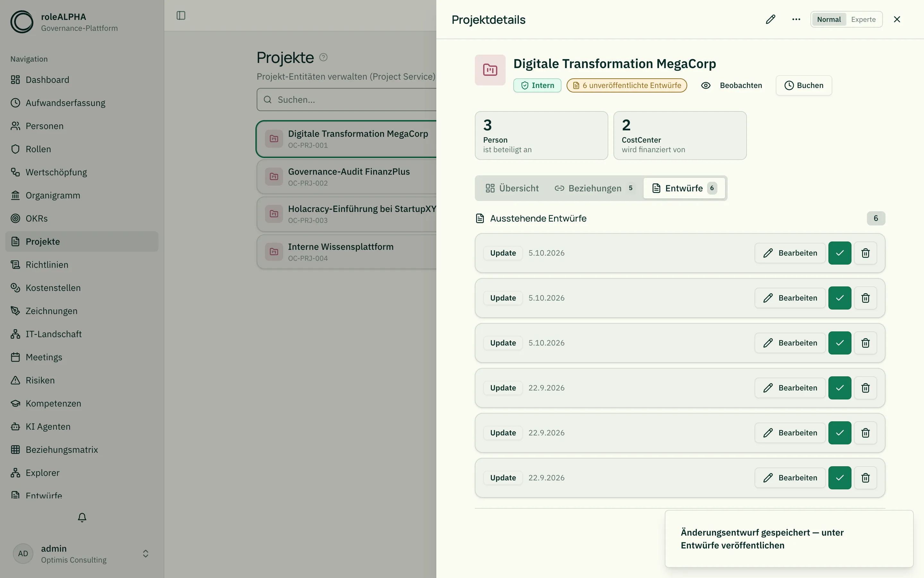This screenshot has width=924, height=578.
Task: Open the Explorer navigation entry
Action: point(82,473)
